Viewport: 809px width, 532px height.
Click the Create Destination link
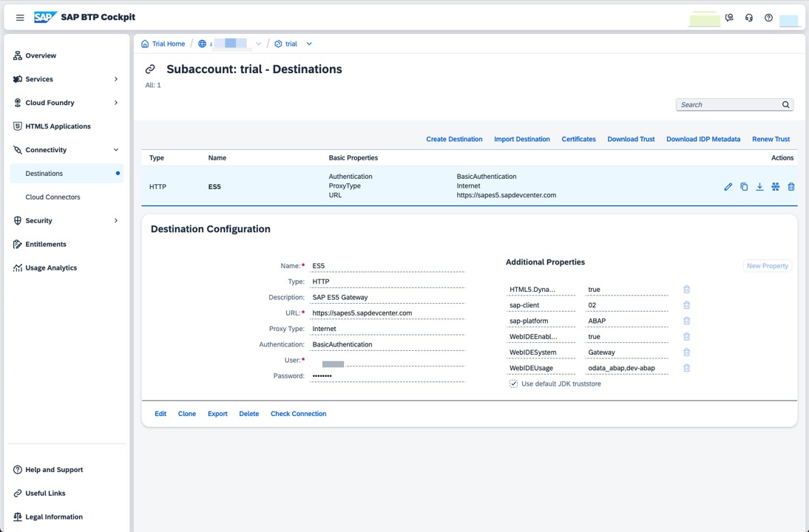coord(454,139)
